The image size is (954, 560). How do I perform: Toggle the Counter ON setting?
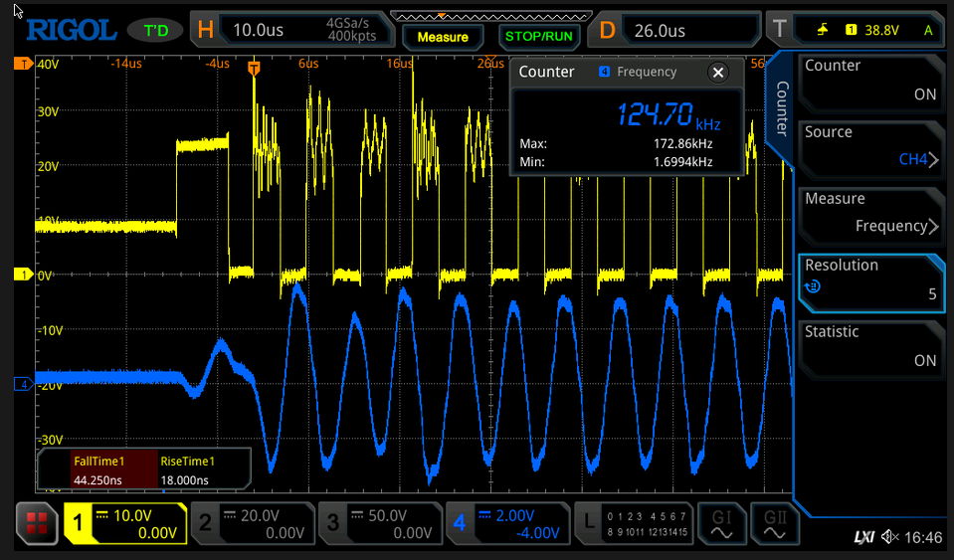[870, 82]
